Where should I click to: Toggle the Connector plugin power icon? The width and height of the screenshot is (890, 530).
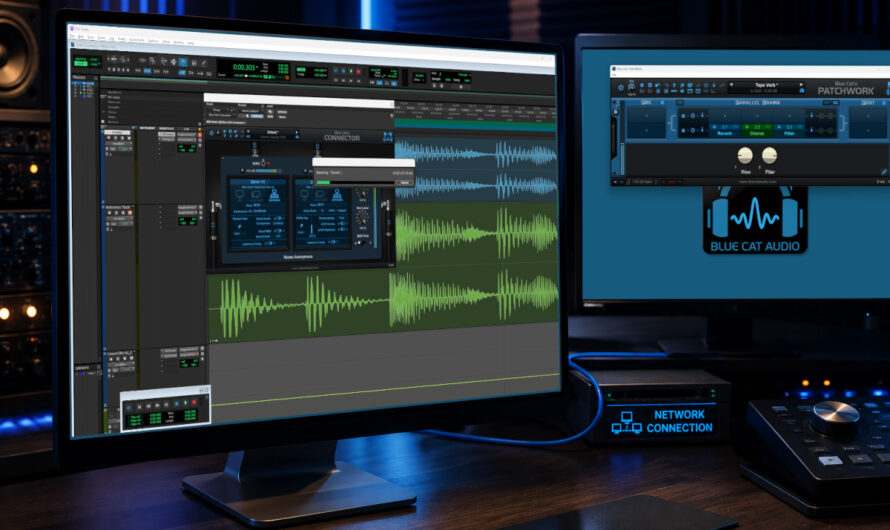click(211, 133)
